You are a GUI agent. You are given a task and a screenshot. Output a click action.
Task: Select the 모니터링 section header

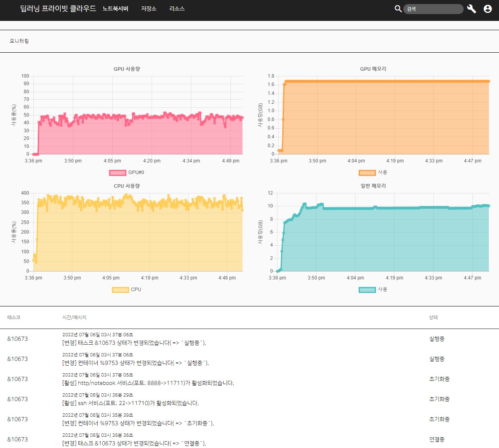19,41
